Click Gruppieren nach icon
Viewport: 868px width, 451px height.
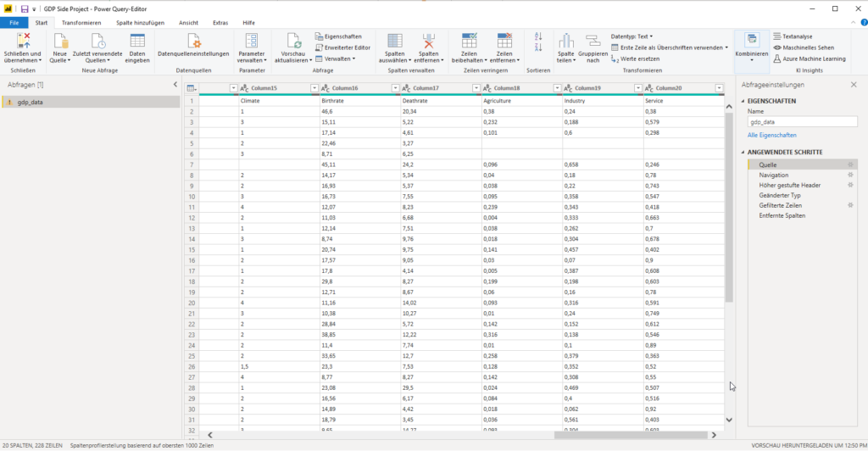coord(593,41)
